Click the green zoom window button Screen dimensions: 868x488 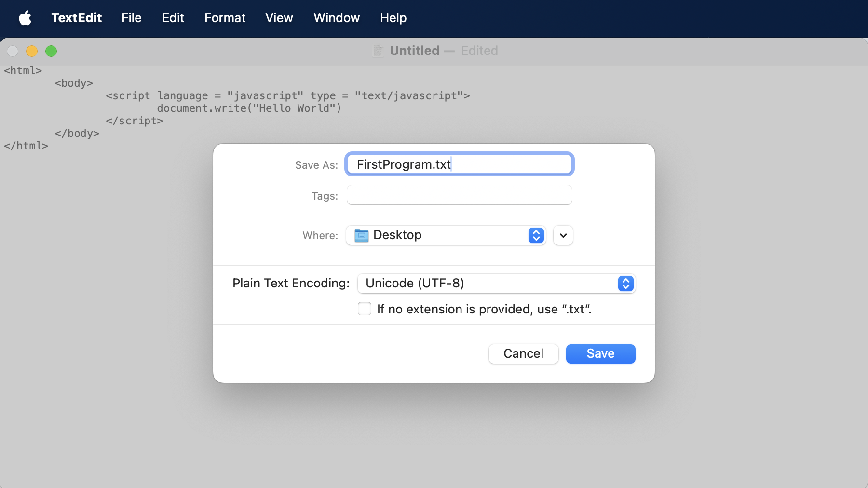(x=51, y=51)
